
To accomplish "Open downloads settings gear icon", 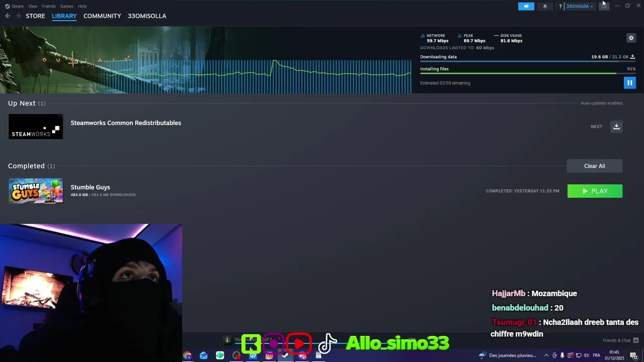I will point(631,38).
